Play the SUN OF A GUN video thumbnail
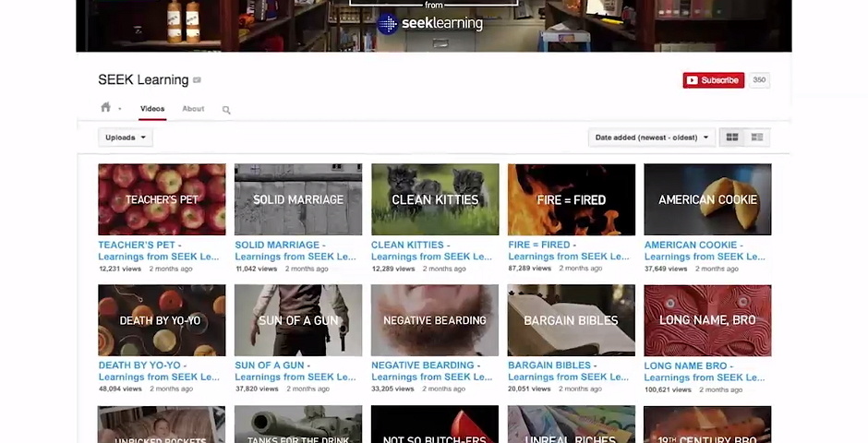Viewport: 868px width, 443px height. pyautogui.click(x=298, y=320)
